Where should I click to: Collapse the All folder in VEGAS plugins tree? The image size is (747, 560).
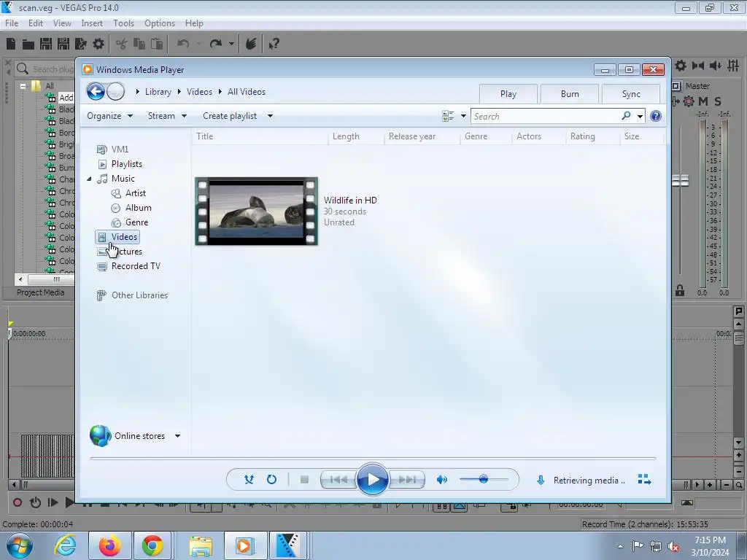click(23, 86)
